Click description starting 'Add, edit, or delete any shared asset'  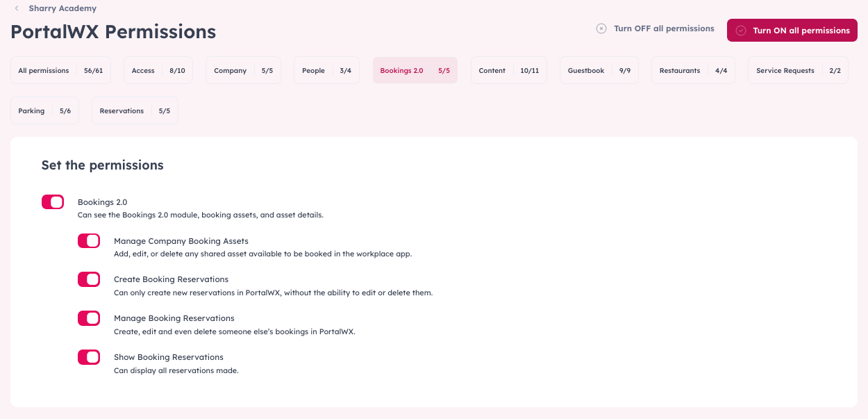tap(263, 254)
